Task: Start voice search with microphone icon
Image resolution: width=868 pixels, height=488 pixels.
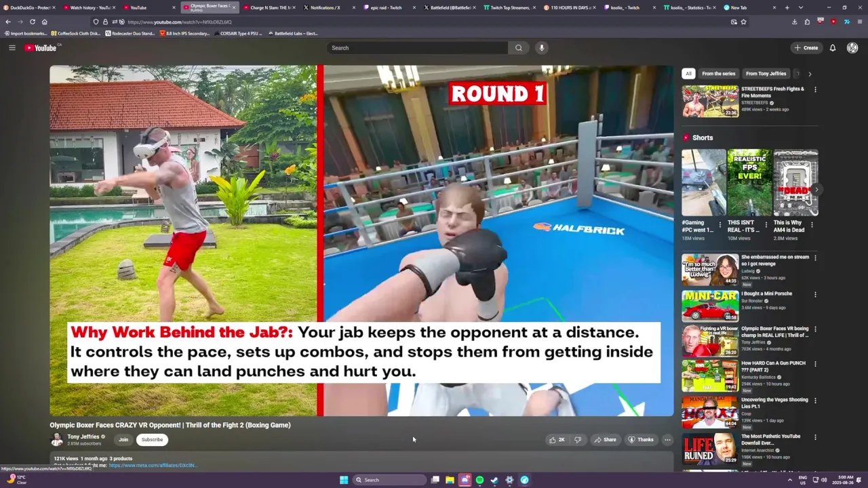Action: point(541,47)
